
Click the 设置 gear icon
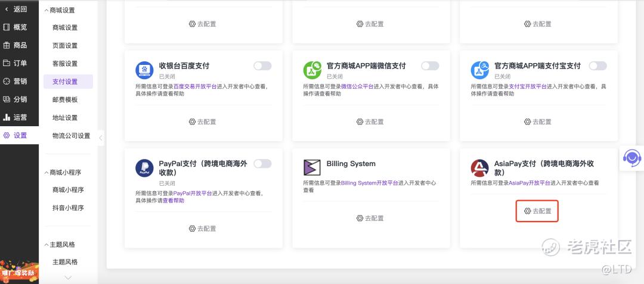[x=7, y=135]
